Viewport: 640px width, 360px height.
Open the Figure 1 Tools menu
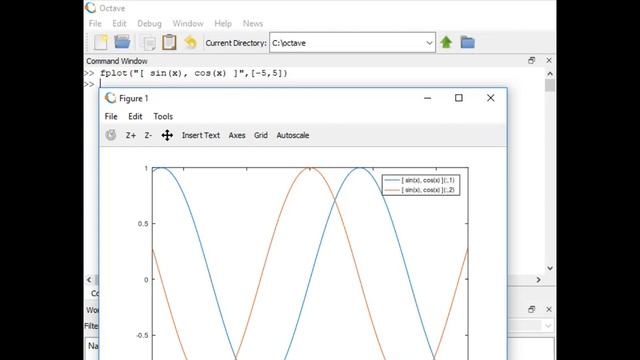pos(163,116)
